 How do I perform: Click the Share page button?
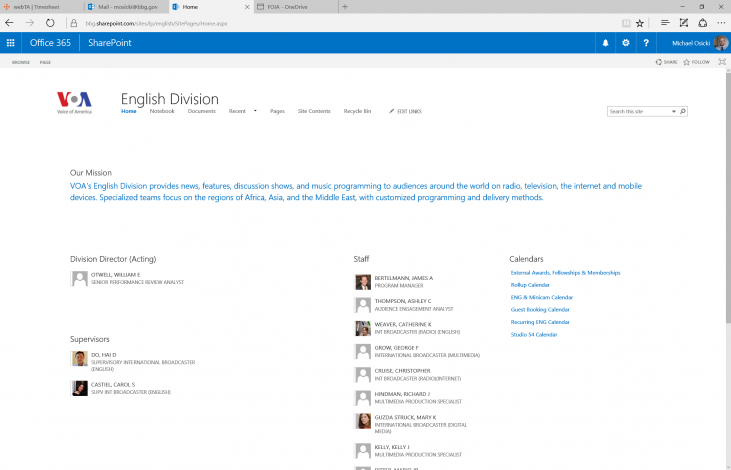pyautogui.click(x=667, y=62)
